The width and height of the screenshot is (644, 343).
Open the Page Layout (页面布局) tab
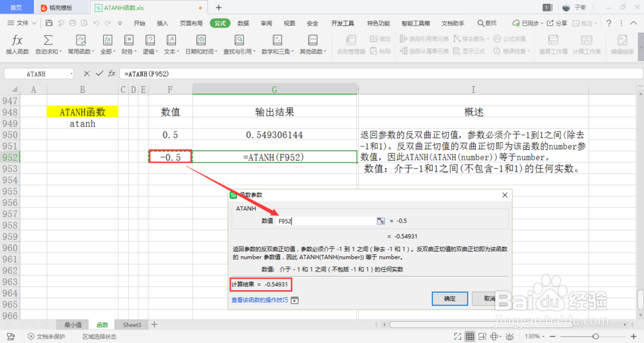point(191,23)
